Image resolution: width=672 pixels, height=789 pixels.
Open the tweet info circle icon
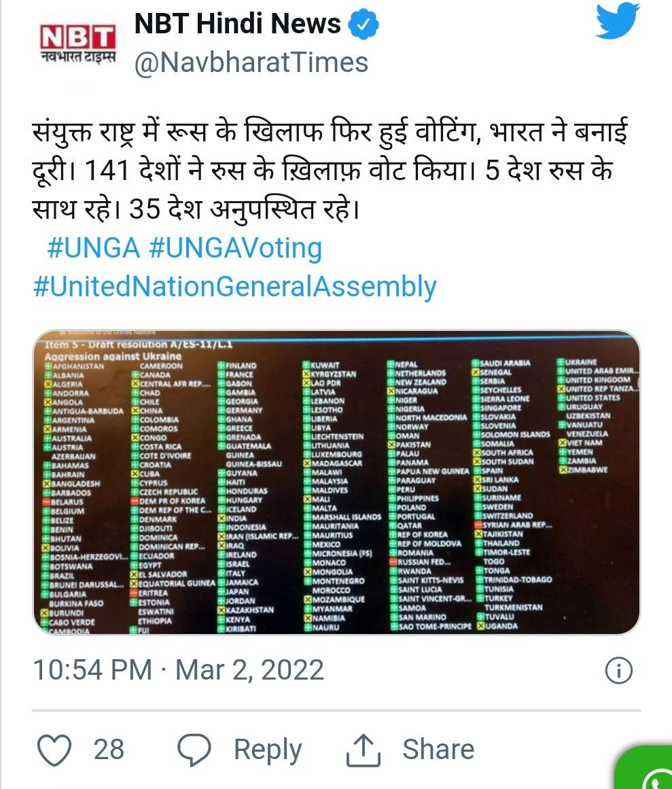[x=618, y=671]
